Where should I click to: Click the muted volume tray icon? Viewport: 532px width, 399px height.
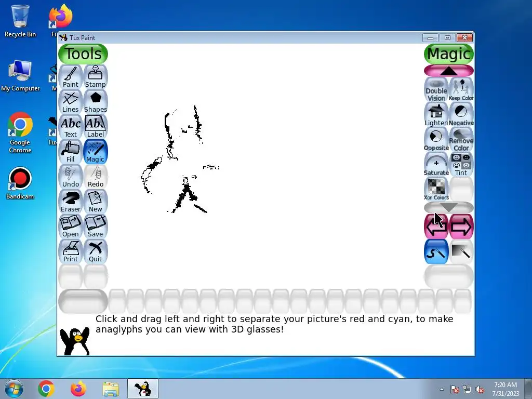coord(480,390)
